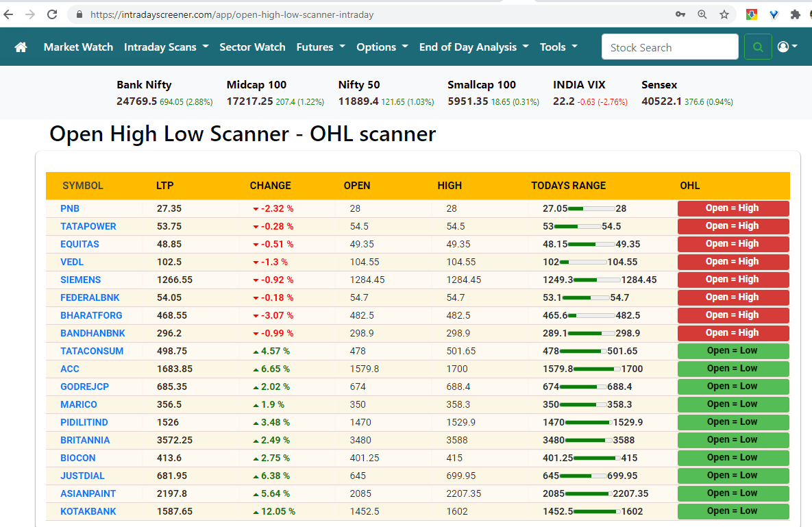Open TATACONSUM stock link
The height and width of the screenshot is (527, 812).
[92, 351]
